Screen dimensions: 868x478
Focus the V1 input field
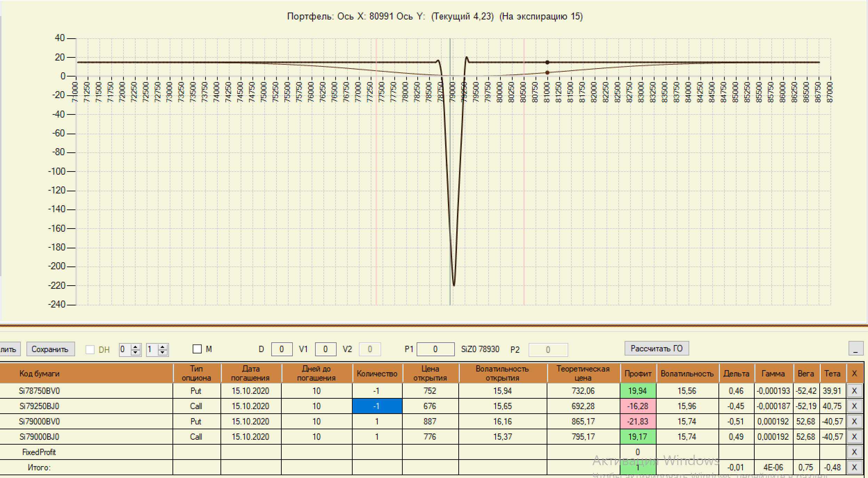point(325,349)
